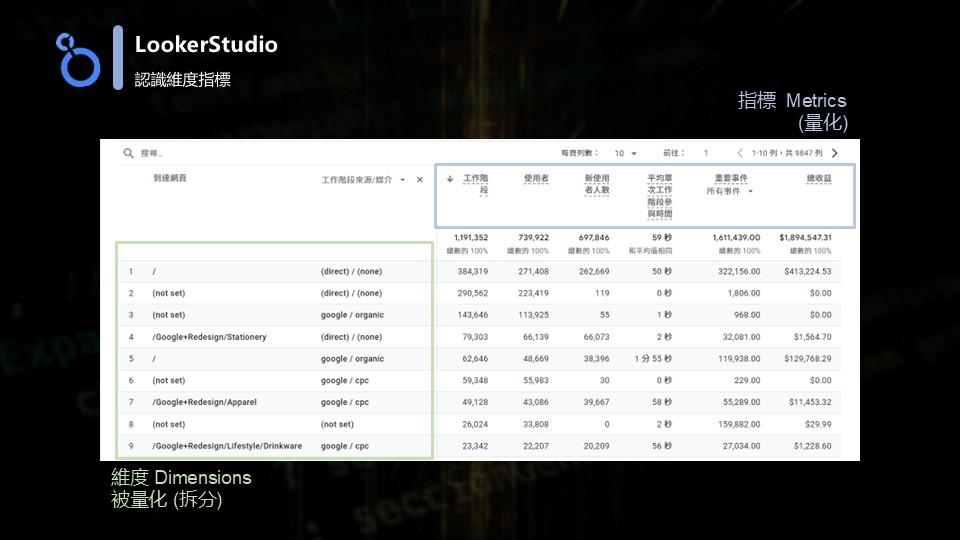
Task: Select /Google+Redesign/Apparel row entry
Action: click(x=204, y=402)
